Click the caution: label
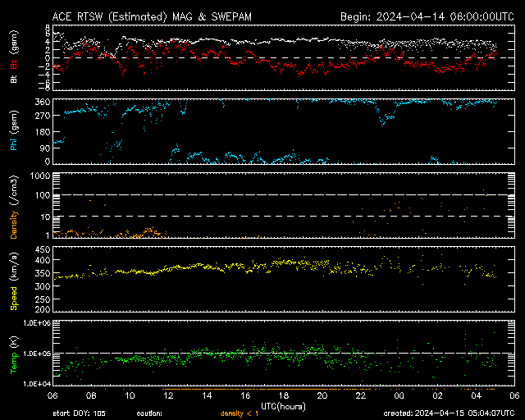 point(149,413)
